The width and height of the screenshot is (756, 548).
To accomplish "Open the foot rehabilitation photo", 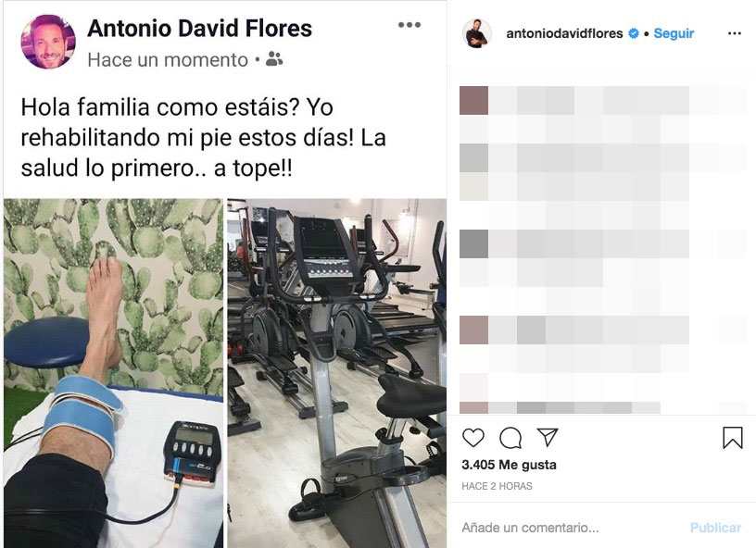I will (x=114, y=373).
